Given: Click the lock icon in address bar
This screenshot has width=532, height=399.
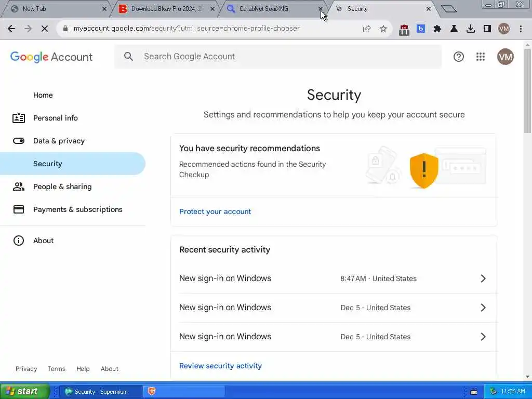Looking at the screenshot, I should pos(65,29).
